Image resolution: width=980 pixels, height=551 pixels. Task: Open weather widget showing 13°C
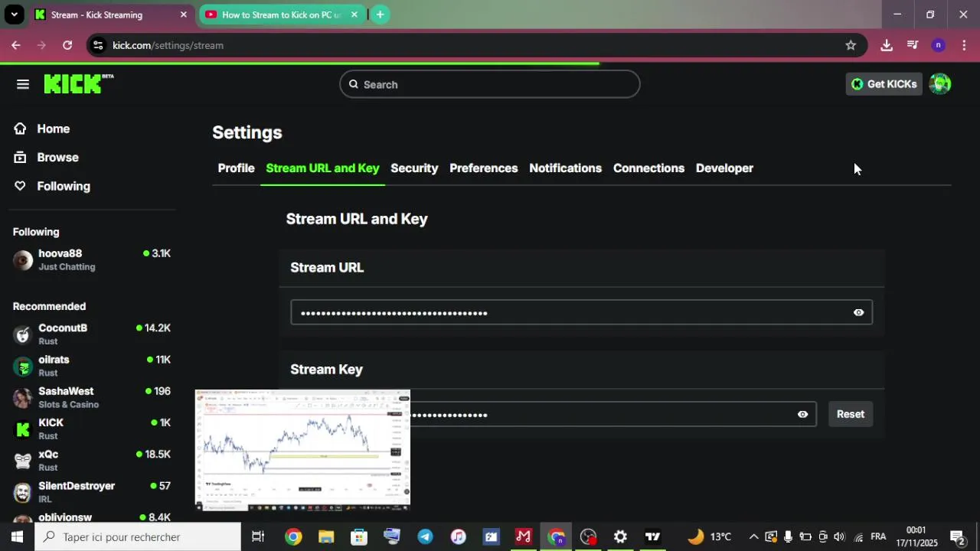pyautogui.click(x=710, y=536)
